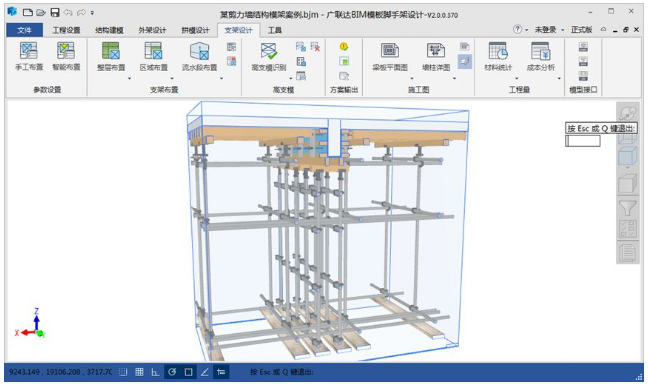Toggle the grid display button in status bar
Viewport: 649px width, 386px height.
139,372
